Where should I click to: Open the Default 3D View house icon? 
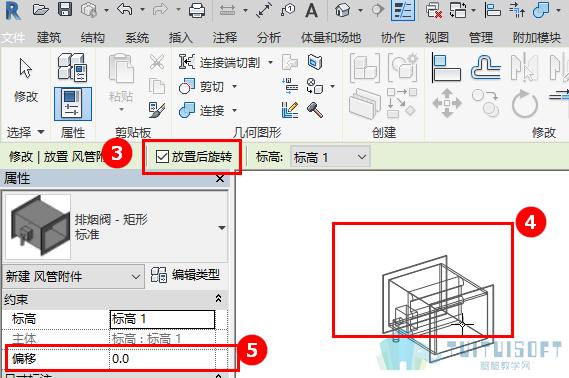[343, 10]
